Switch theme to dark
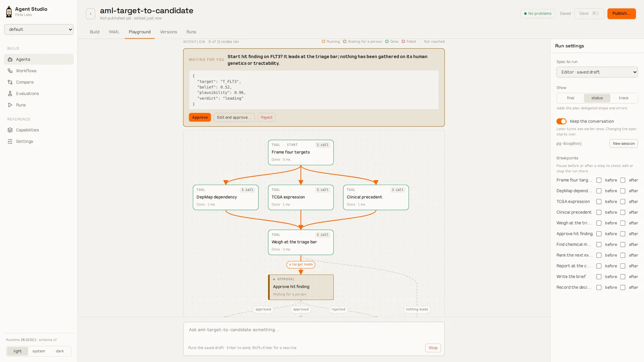The height and width of the screenshot is (362, 644). (x=60, y=351)
